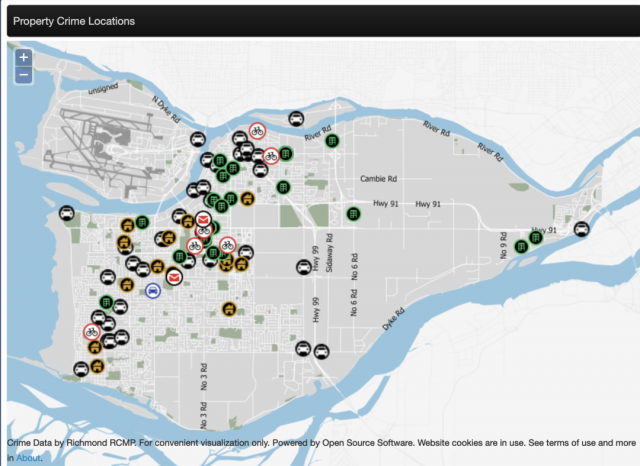Click the car marker left of Hwy 99
This screenshot has height=466, width=640.
point(302,266)
